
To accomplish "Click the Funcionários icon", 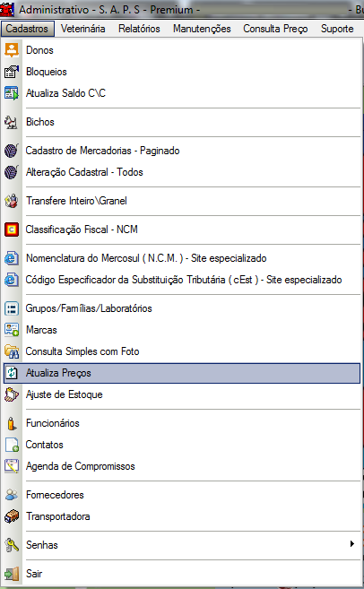I will (x=12, y=423).
